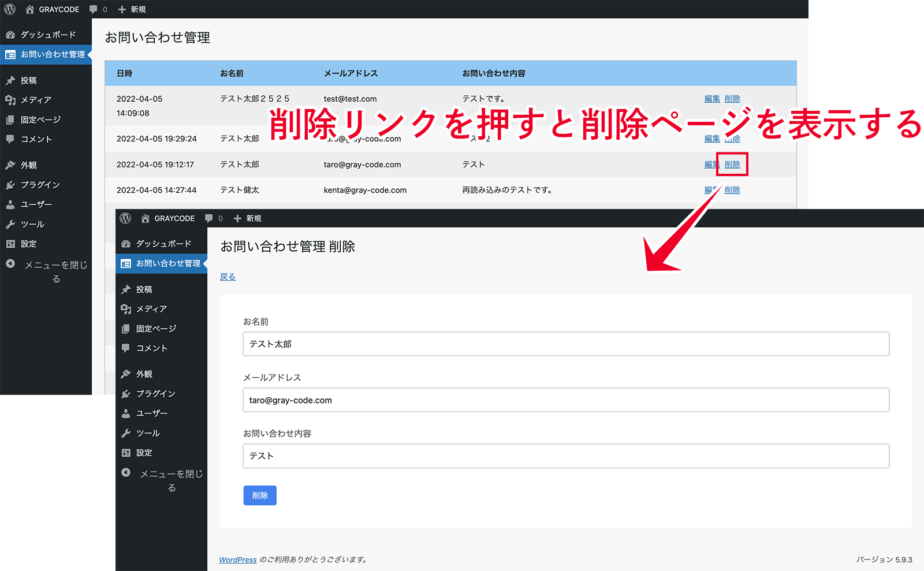This screenshot has height=571, width=924.
Task: Click the blue 削除 button
Action: point(260,495)
